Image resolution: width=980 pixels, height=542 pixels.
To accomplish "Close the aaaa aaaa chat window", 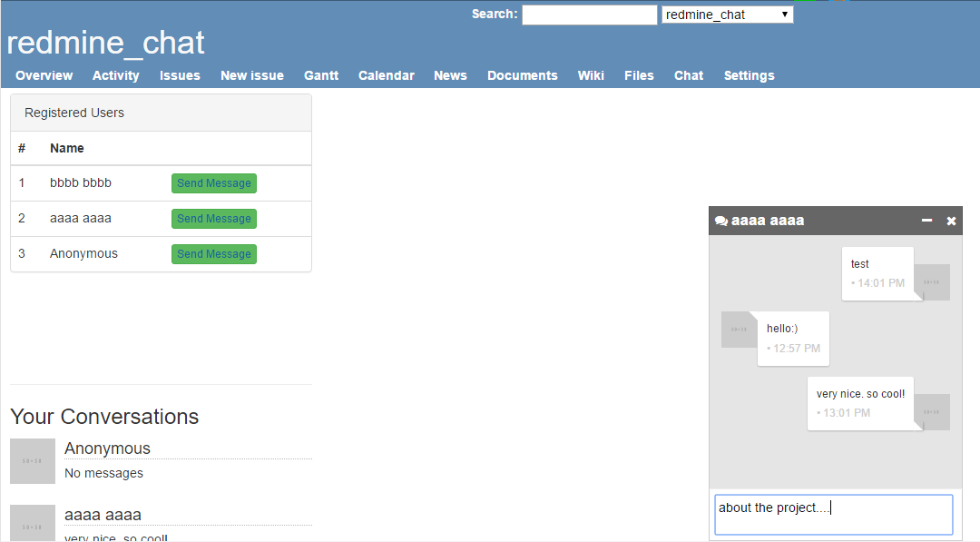I will pyautogui.click(x=951, y=221).
